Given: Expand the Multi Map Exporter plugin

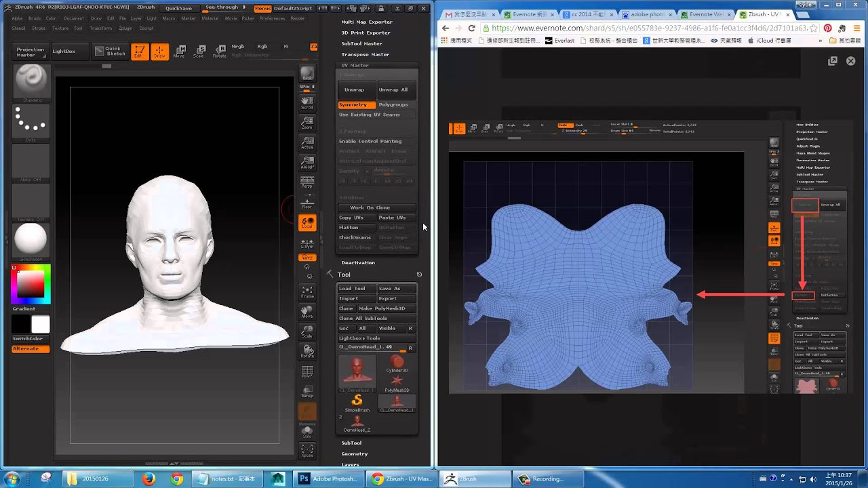Looking at the screenshot, I should [367, 22].
